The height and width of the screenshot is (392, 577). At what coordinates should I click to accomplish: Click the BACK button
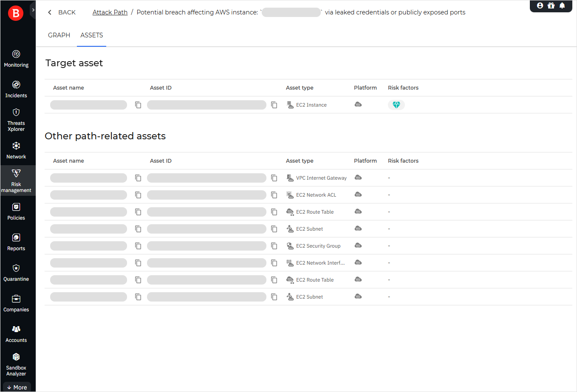click(62, 12)
